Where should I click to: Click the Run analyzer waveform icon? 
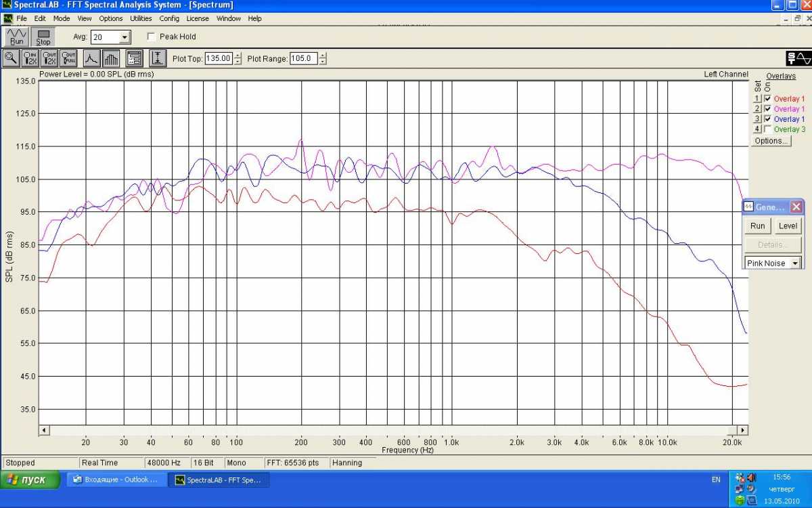(x=17, y=37)
